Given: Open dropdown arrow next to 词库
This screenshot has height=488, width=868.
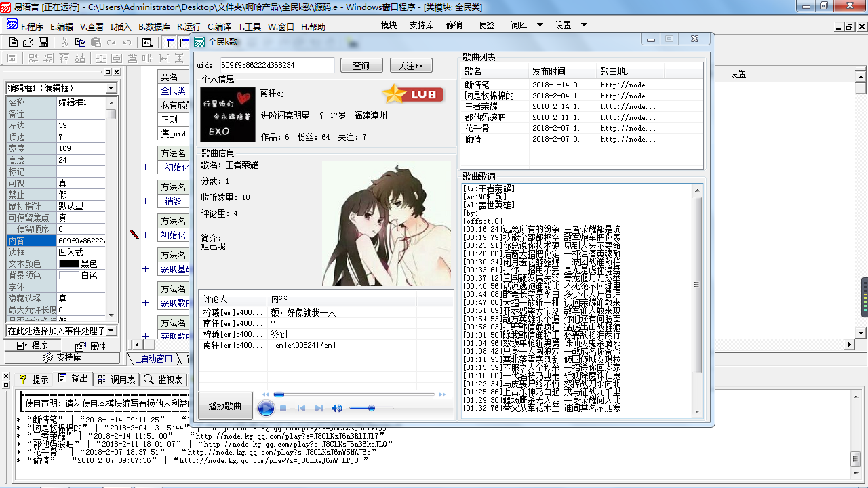Looking at the screenshot, I should pyautogui.click(x=540, y=25).
